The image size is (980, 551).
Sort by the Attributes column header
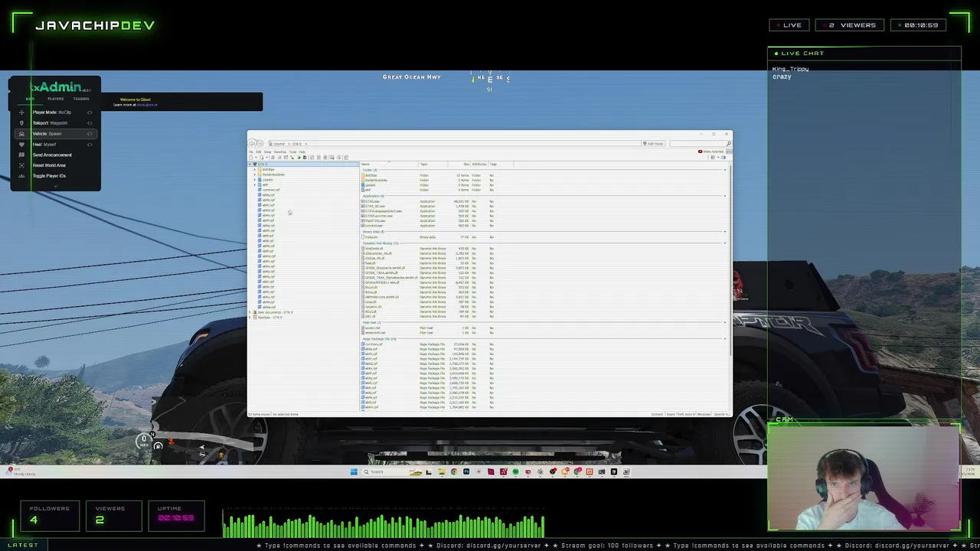(x=479, y=164)
